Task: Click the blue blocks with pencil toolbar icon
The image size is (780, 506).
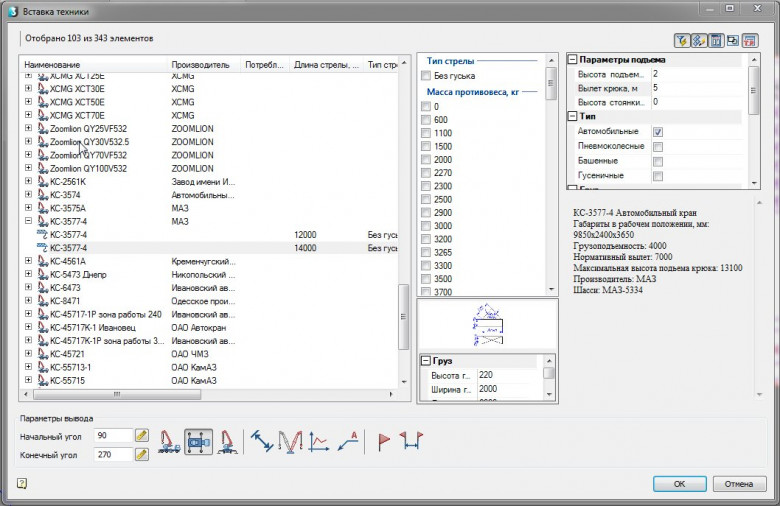Action: (699, 41)
